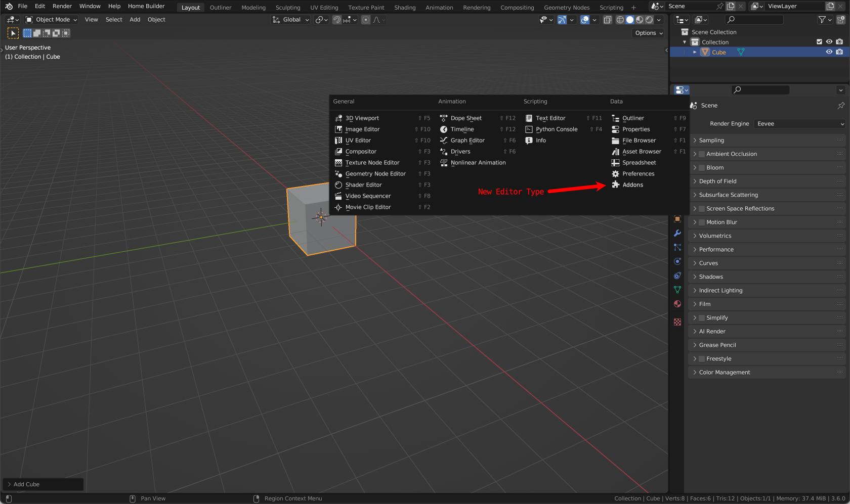Viewport: 850px width, 504px height.
Task: Expand the Cube tree item in outliner
Action: [695, 52]
